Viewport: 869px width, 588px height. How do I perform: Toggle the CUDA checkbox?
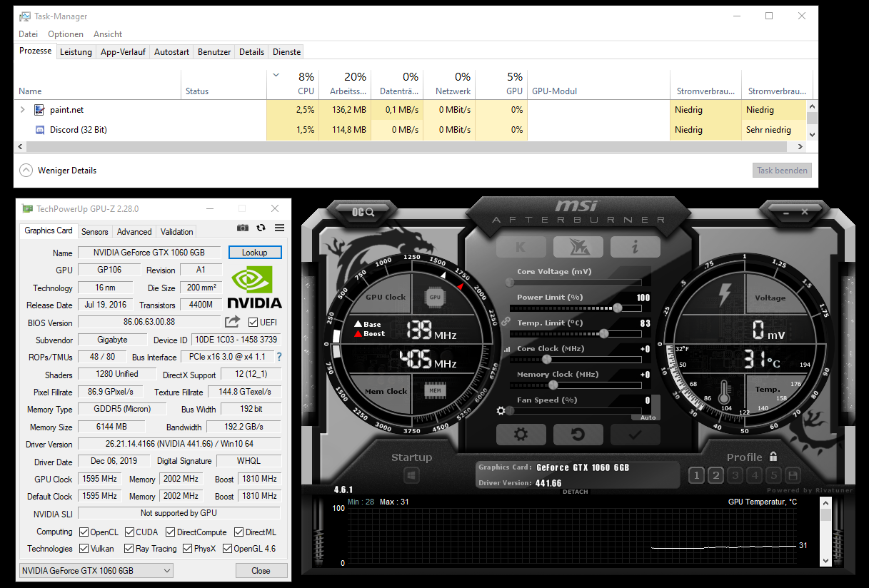point(130,532)
